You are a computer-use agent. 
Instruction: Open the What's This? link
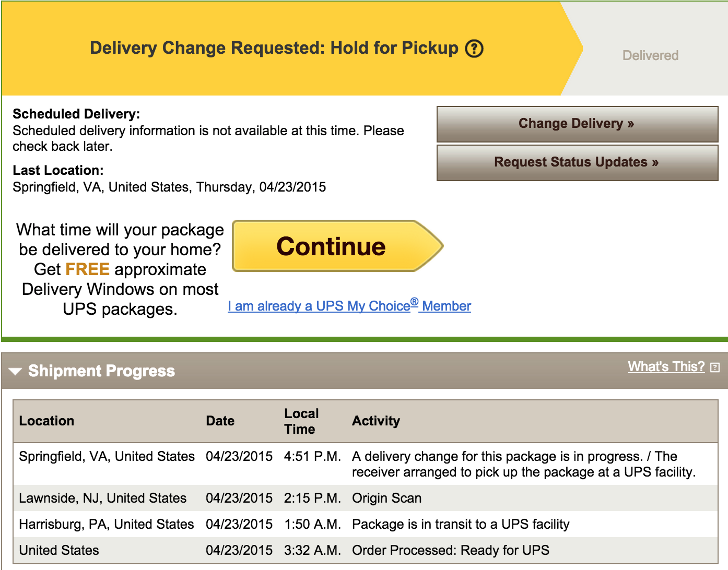click(666, 366)
